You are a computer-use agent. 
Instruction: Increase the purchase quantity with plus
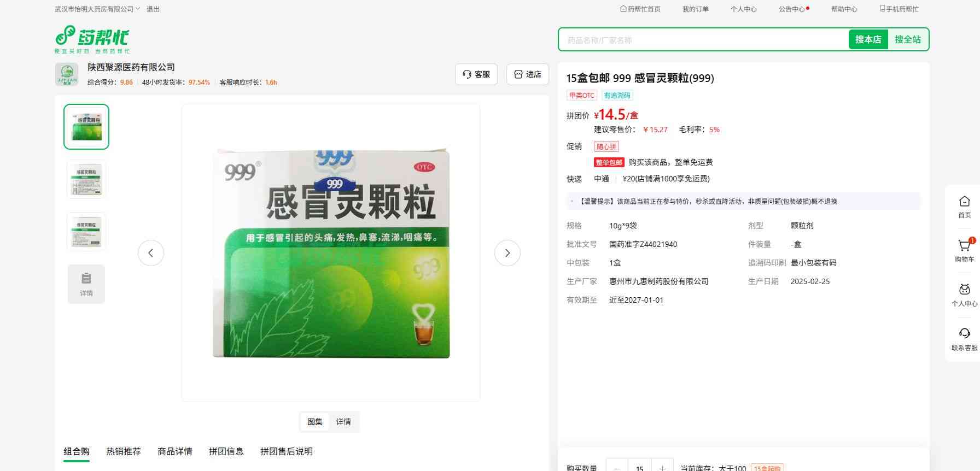click(662, 467)
